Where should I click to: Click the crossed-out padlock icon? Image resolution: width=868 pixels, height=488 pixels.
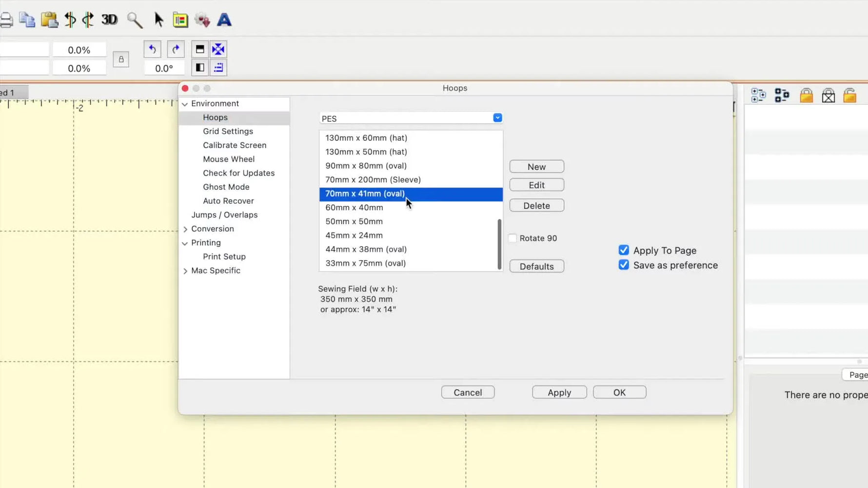(829, 96)
